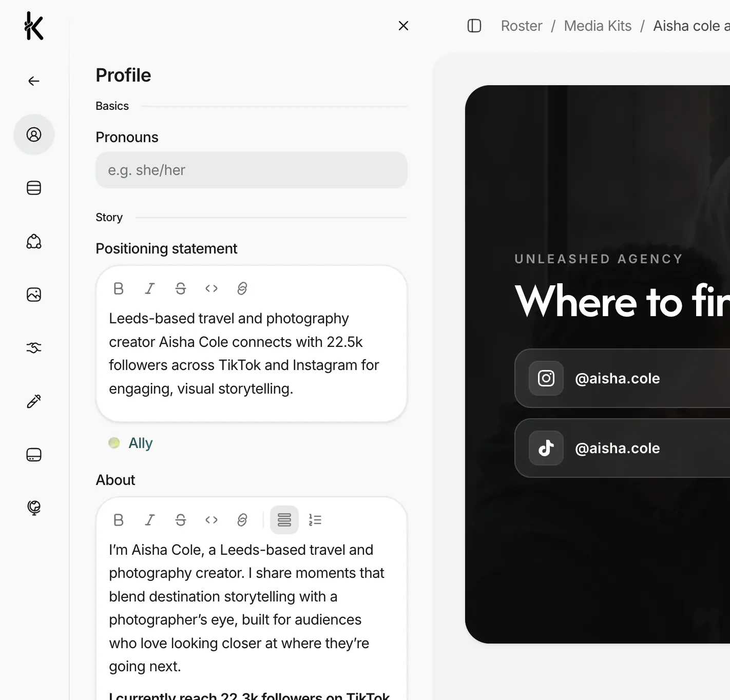Apply italic in Positioning statement toolbar
The image size is (730, 700).
tap(149, 288)
